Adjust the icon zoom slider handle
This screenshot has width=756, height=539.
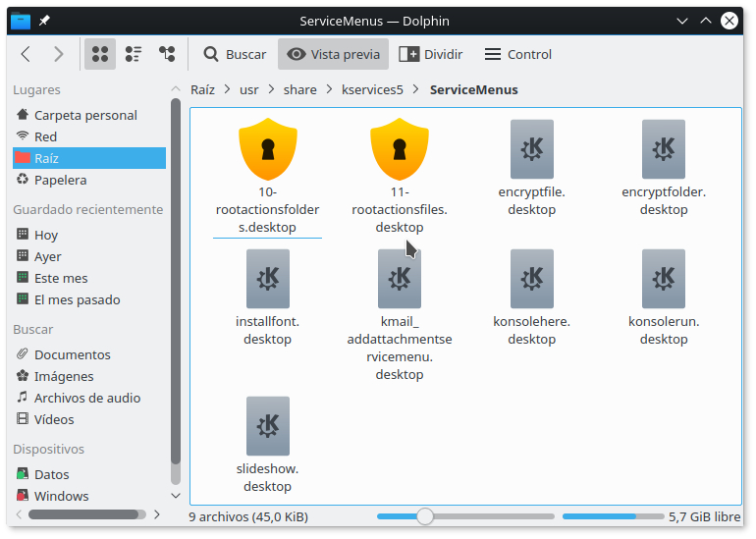point(425,516)
